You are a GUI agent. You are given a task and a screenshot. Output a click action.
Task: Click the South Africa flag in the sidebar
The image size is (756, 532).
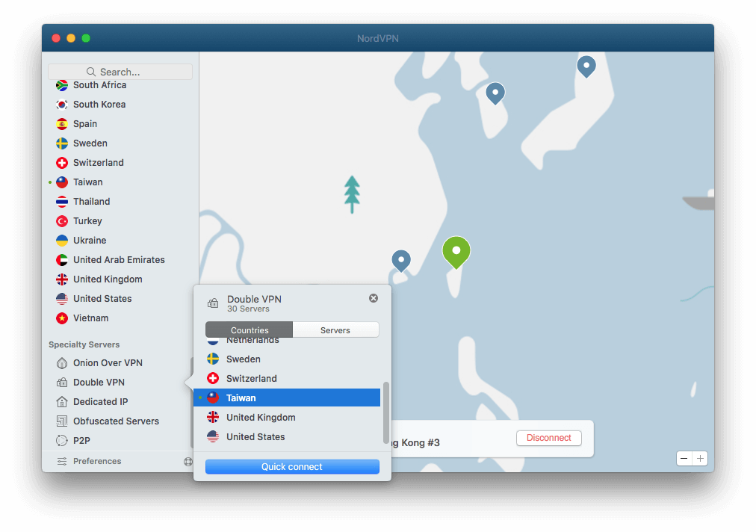(62, 85)
